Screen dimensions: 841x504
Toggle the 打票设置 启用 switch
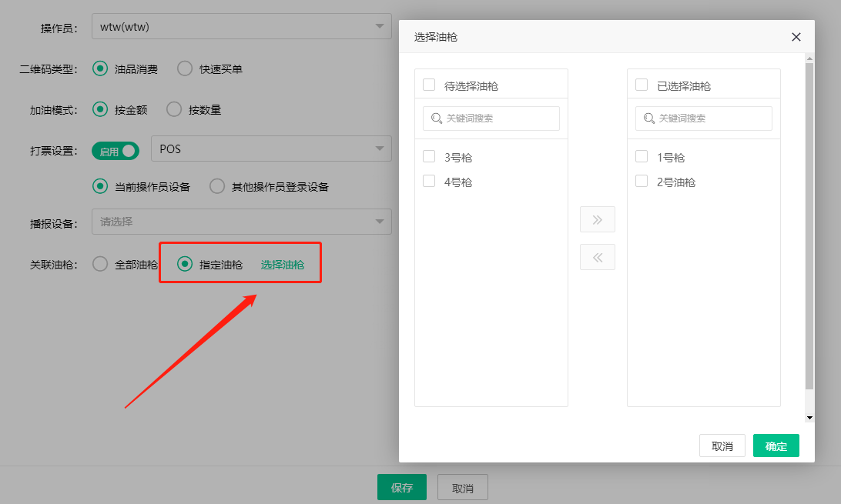(x=116, y=151)
